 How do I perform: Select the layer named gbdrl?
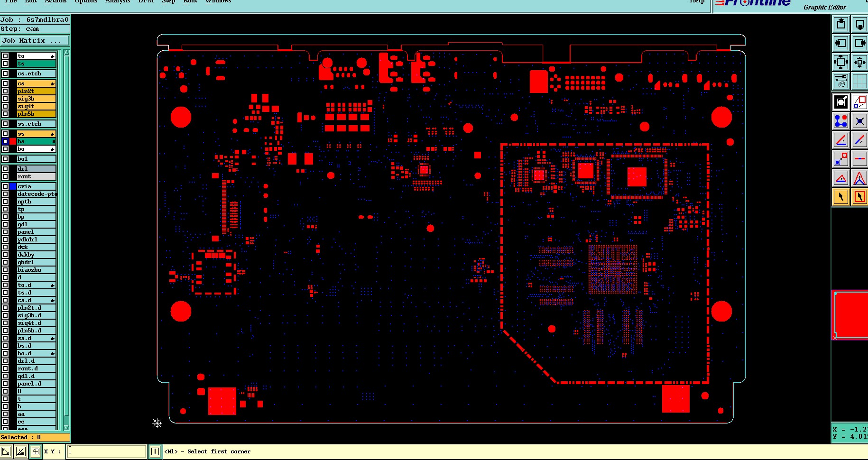pyautogui.click(x=37, y=262)
